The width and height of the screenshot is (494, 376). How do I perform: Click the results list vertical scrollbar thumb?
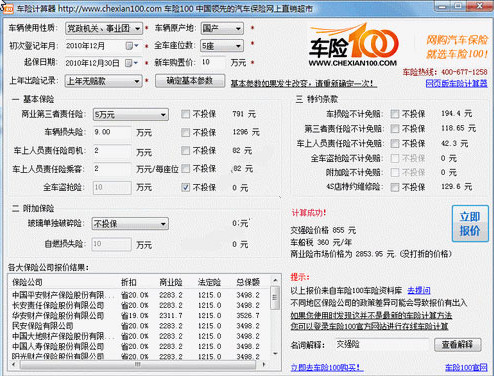point(275,298)
